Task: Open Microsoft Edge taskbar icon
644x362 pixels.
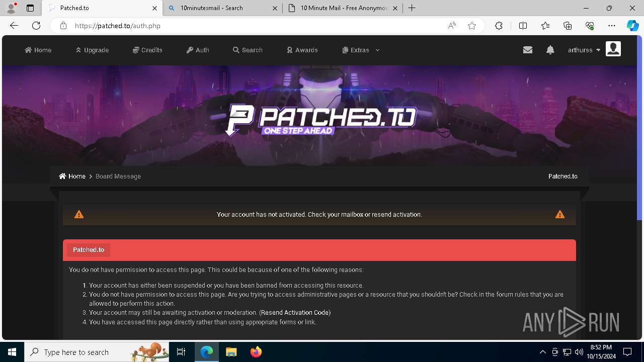Action: tap(207, 352)
